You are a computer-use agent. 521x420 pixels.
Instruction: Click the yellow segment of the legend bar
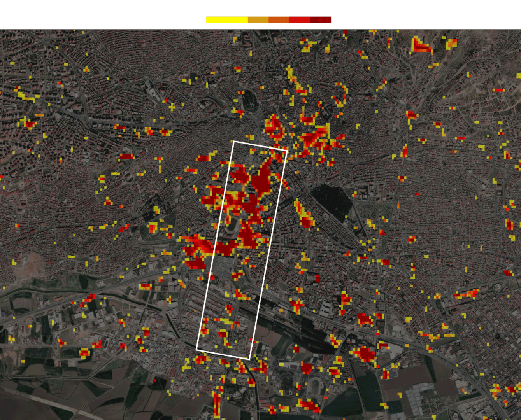[226, 20]
